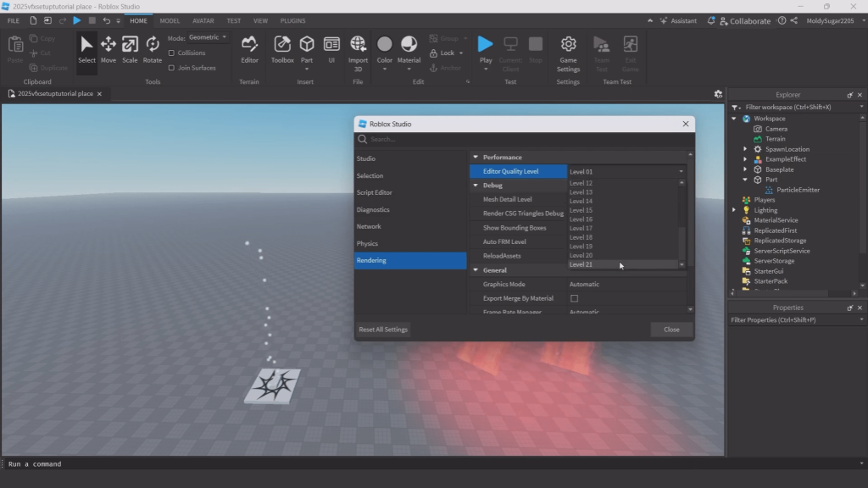This screenshot has width=868, height=488.
Task: Select the Camera object in Explorer
Action: tap(776, 129)
